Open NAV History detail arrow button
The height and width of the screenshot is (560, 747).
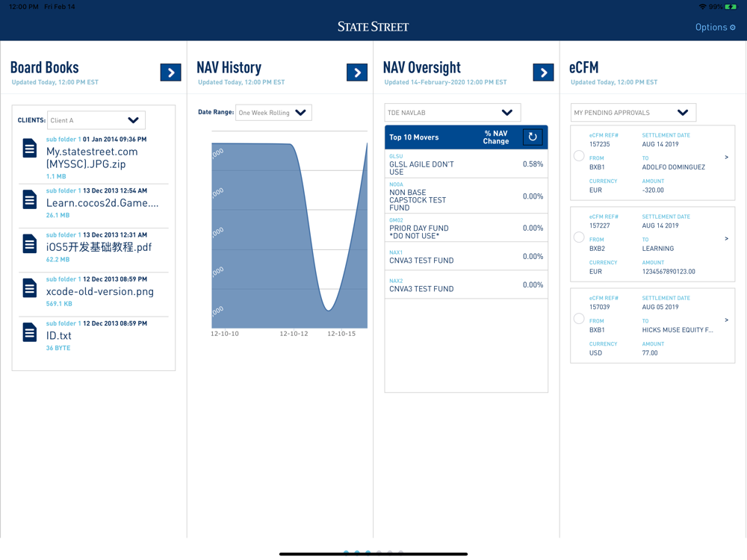coord(357,72)
